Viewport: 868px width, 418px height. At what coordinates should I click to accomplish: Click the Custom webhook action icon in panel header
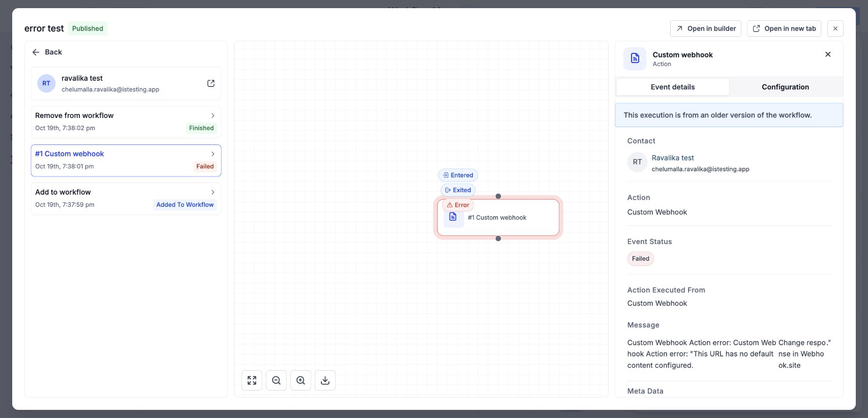point(635,58)
